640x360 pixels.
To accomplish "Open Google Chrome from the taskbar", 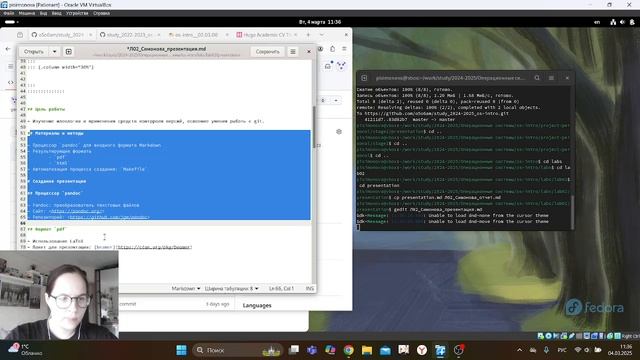I will coord(349,350).
